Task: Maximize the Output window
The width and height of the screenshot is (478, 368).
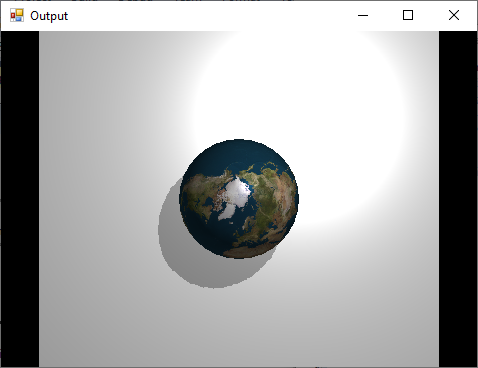Action: [408, 15]
